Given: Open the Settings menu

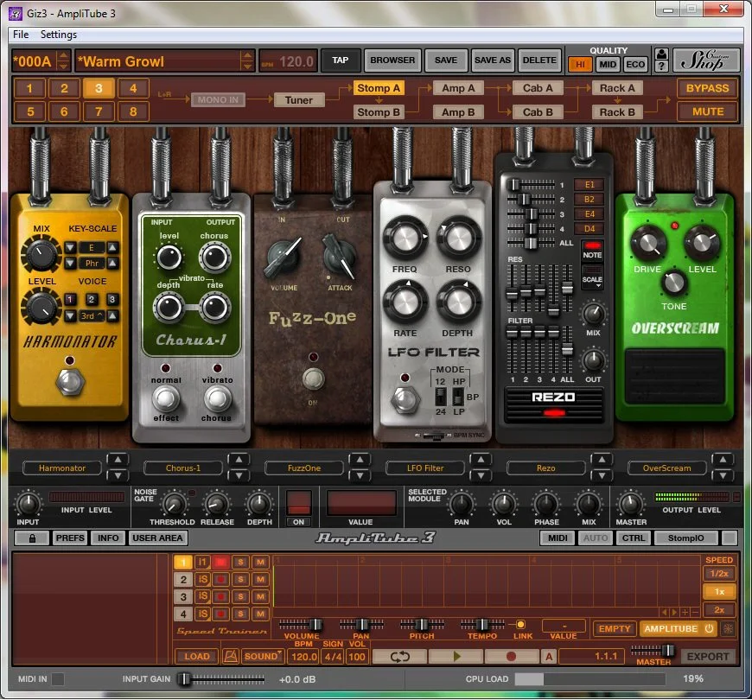Looking at the screenshot, I should tap(59, 35).
